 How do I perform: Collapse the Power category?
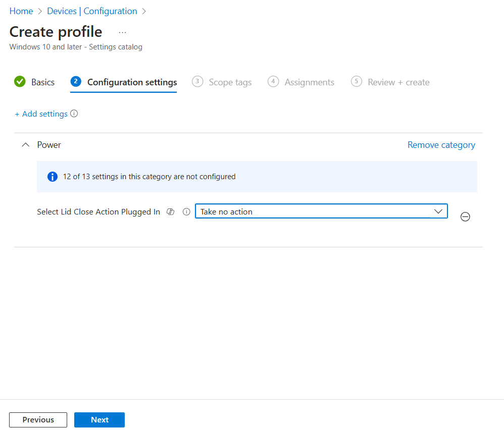(25, 145)
